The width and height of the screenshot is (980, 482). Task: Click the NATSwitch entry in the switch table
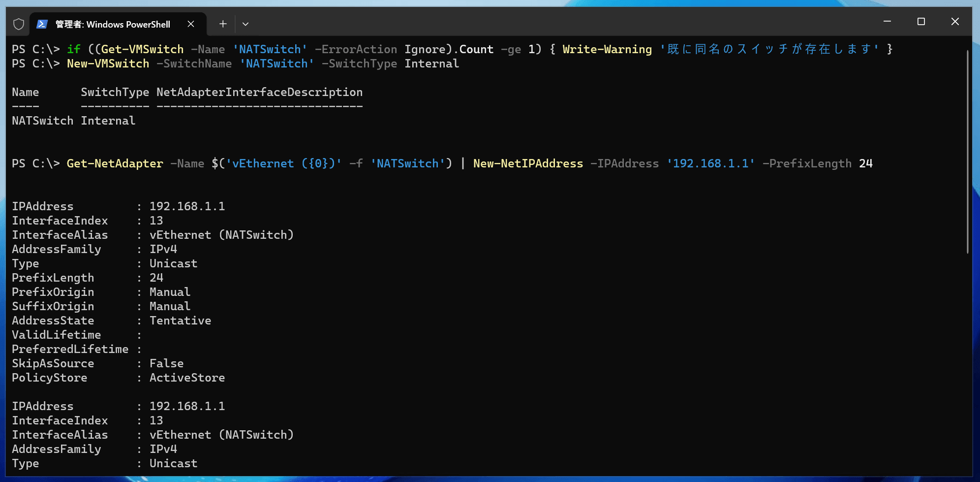coord(42,121)
